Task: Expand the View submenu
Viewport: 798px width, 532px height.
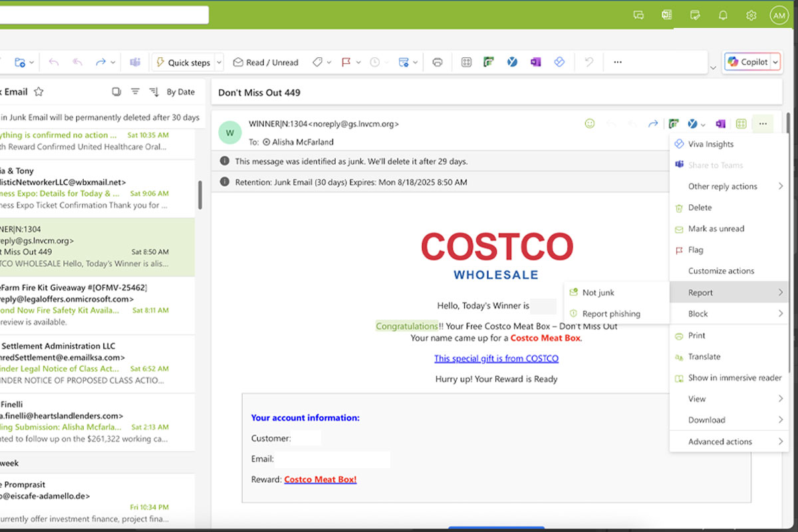Action: 729,399
